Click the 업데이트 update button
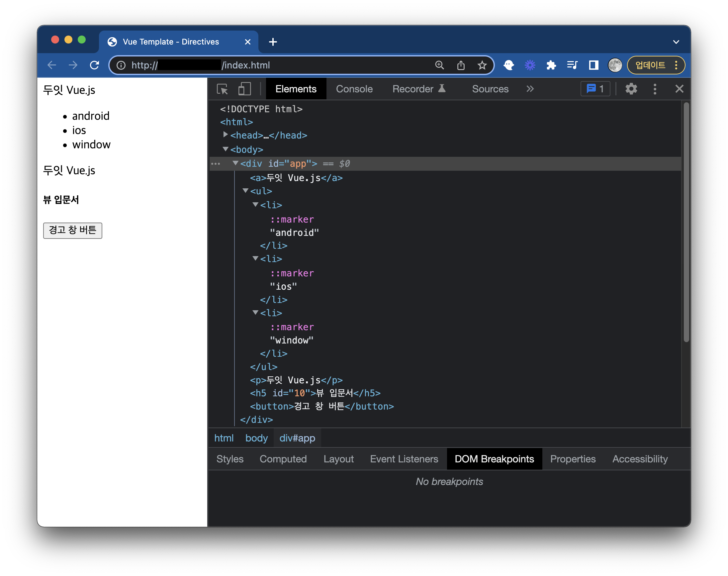The image size is (728, 576). (650, 65)
